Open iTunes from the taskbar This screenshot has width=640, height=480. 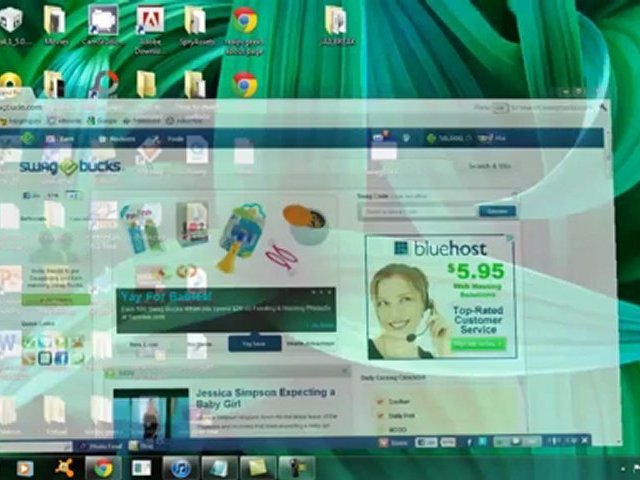pyautogui.click(x=181, y=467)
